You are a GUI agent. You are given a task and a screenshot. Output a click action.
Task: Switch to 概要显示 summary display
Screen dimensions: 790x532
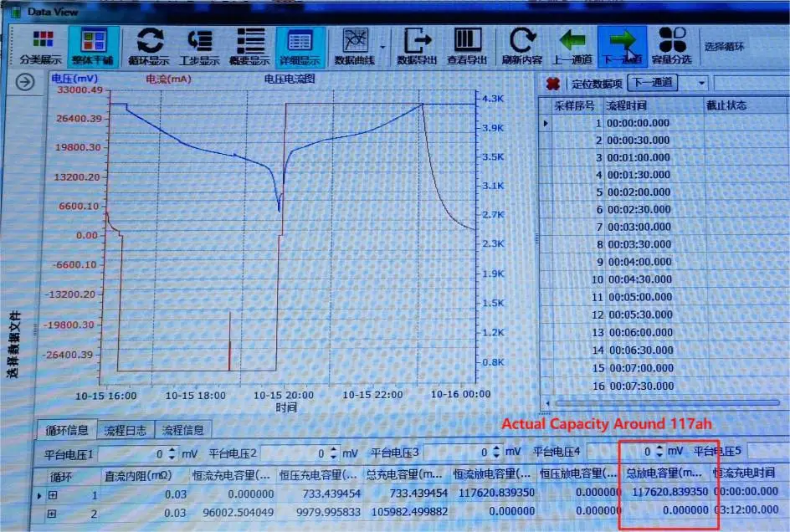(x=250, y=47)
